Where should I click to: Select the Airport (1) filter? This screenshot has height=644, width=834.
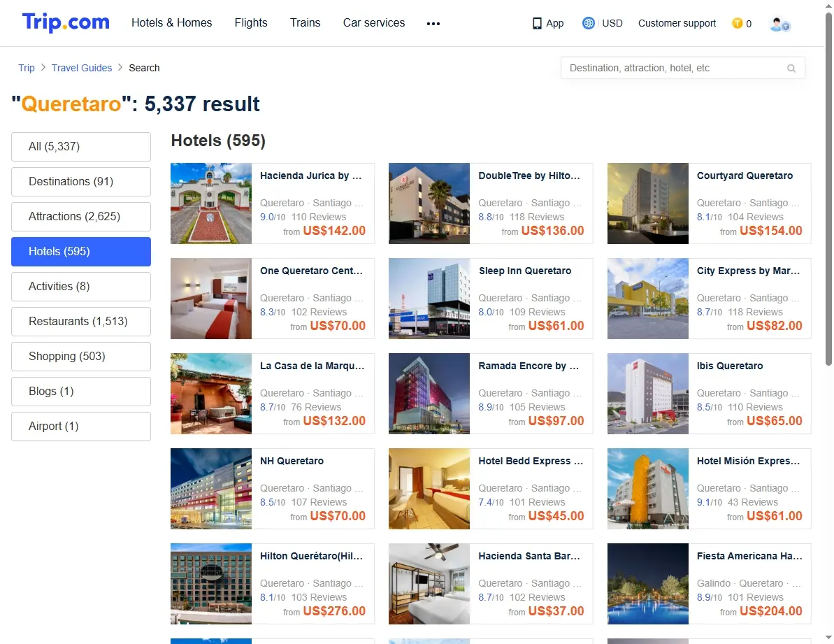81,427
